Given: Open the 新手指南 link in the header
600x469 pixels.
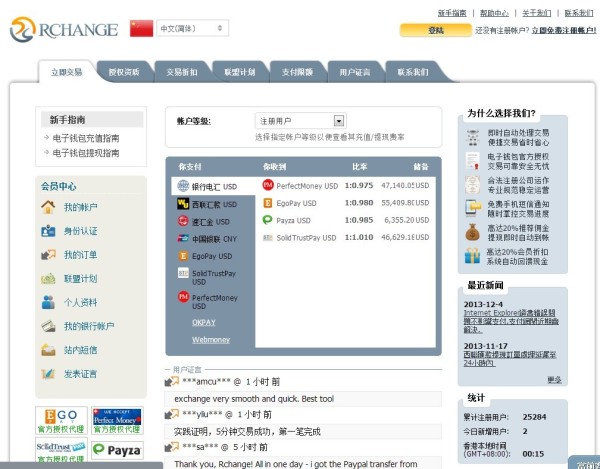Looking at the screenshot, I should coord(452,13).
